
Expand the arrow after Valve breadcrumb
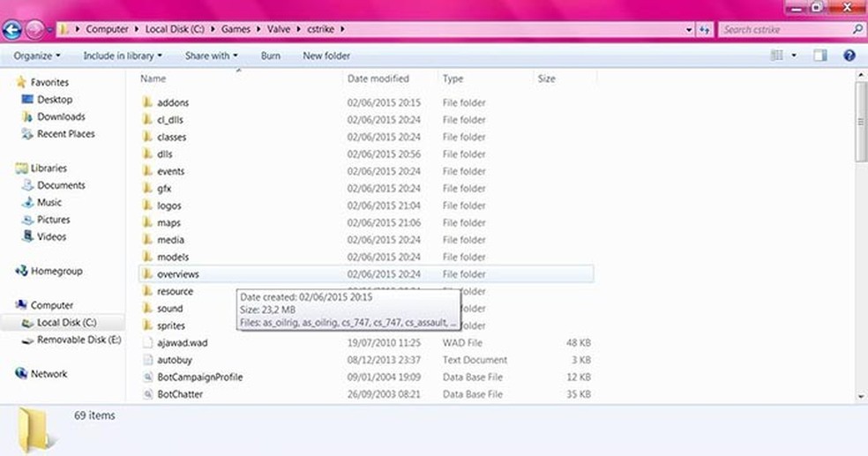[x=298, y=29]
